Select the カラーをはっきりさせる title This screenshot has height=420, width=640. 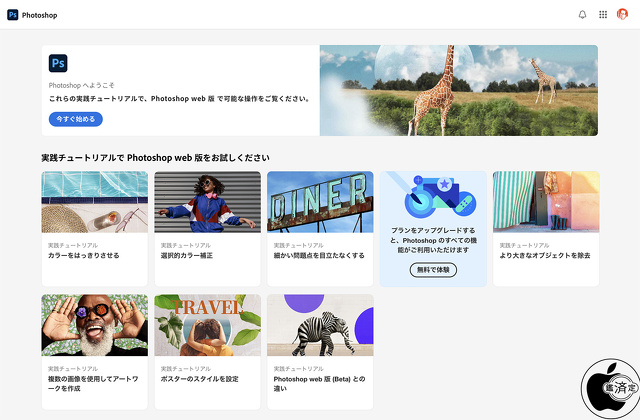tap(84, 256)
